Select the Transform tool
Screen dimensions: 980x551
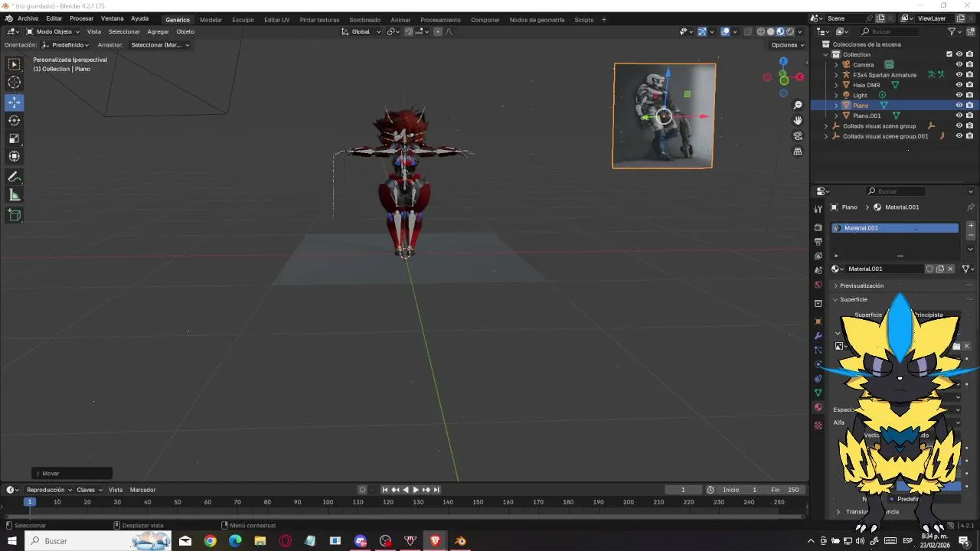[x=14, y=156]
